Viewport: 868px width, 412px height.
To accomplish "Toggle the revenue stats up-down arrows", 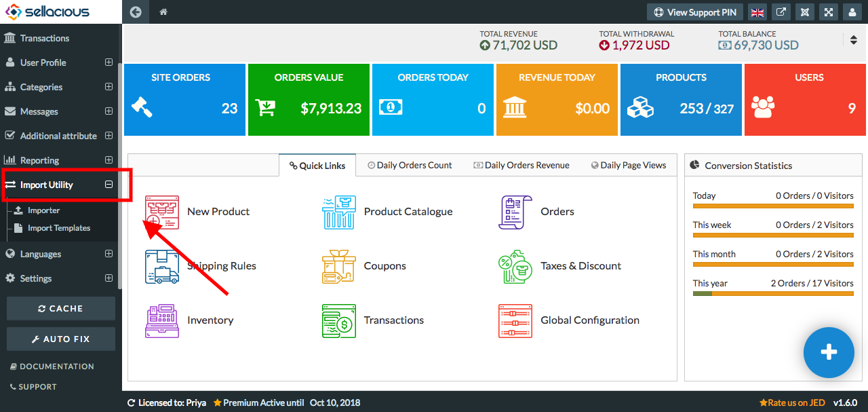I will point(854,40).
